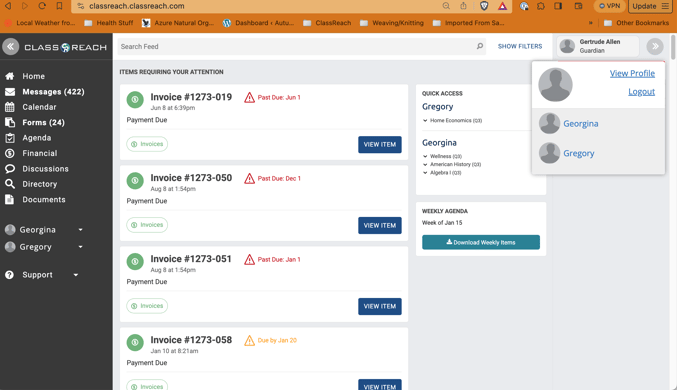Image resolution: width=677 pixels, height=390 pixels.
Task: Click the large profile avatar in dropdown
Action: pos(555,85)
